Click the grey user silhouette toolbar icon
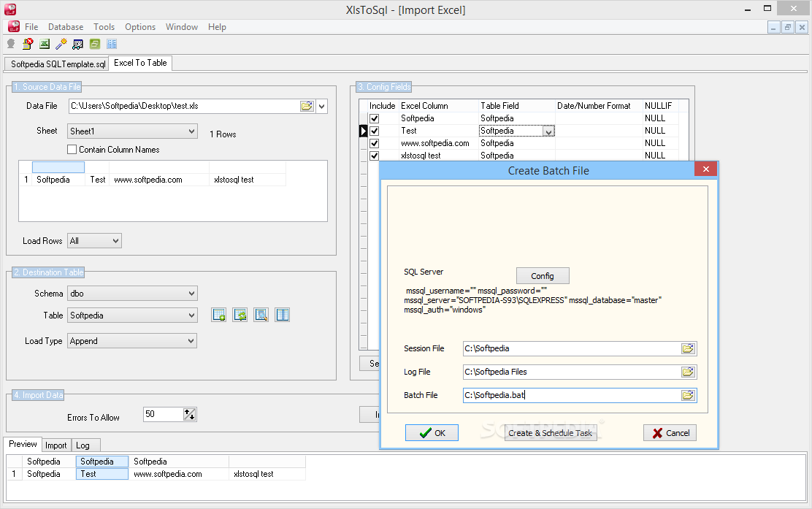 pyautogui.click(x=10, y=44)
